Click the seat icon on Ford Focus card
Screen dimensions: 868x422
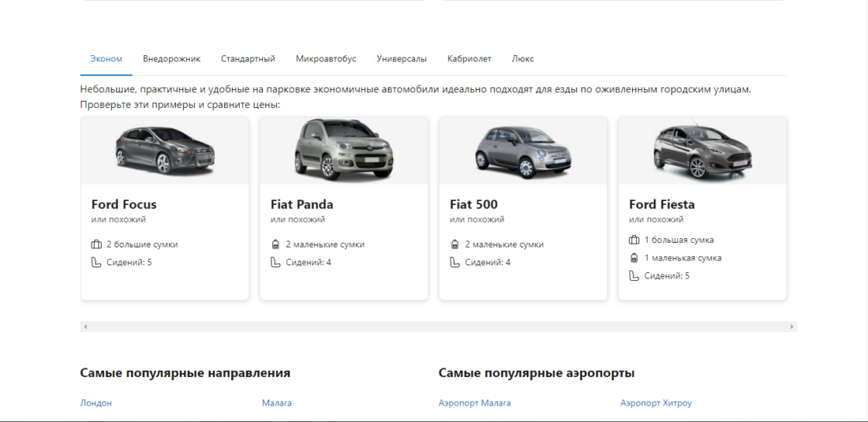click(96, 262)
